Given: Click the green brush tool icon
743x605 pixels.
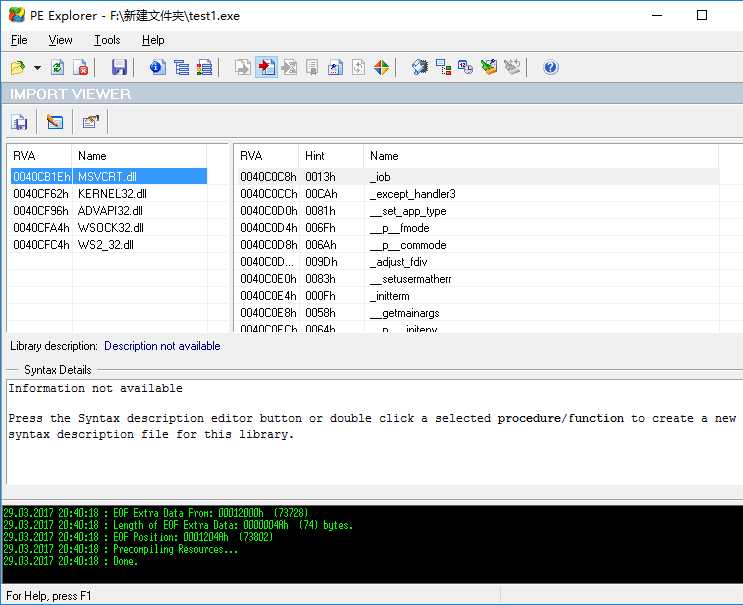Looking at the screenshot, I should [489, 67].
